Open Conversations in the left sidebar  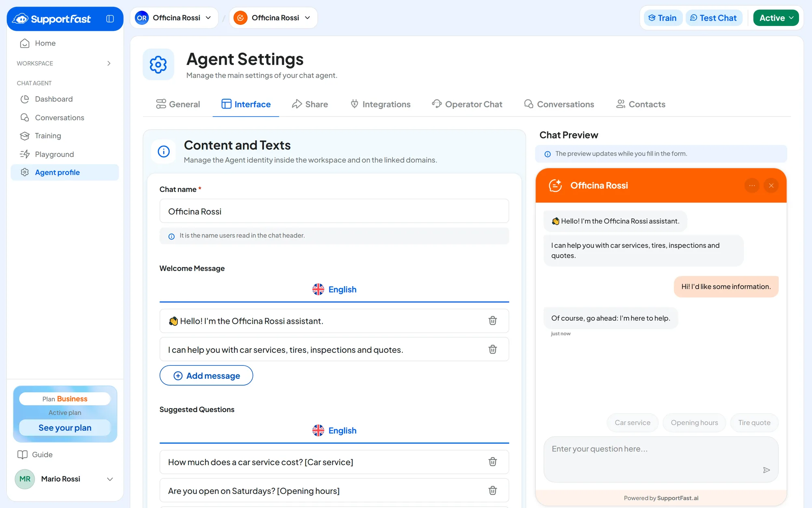tap(65, 117)
